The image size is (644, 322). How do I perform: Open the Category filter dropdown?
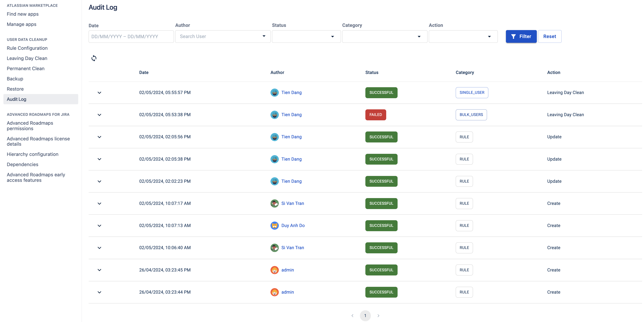click(x=385, y=37)
